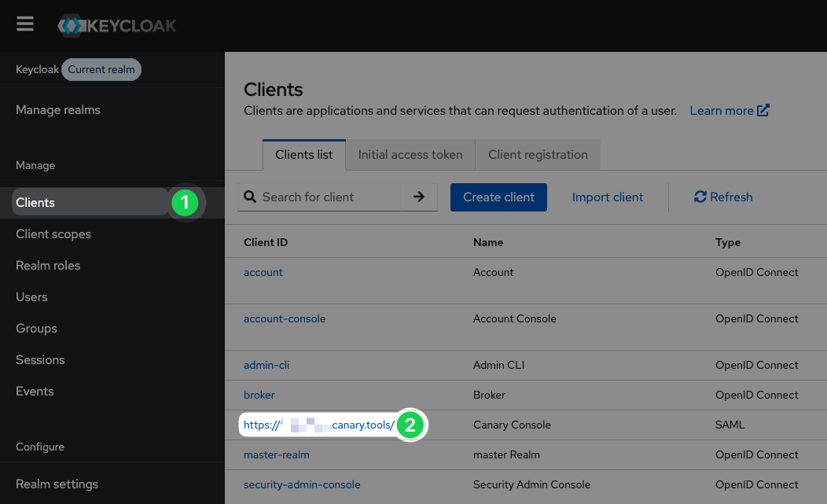The height and width of the screenshot is (504, 827).
Task: Open Realm roles in the sidebar
Action: click(48, 266)
